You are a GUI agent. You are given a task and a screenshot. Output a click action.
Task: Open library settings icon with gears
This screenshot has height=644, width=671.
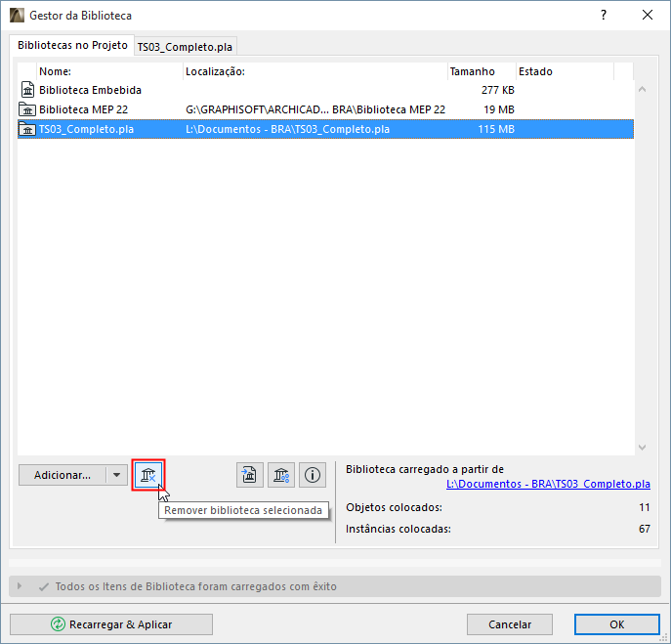(x=281, y=475)
